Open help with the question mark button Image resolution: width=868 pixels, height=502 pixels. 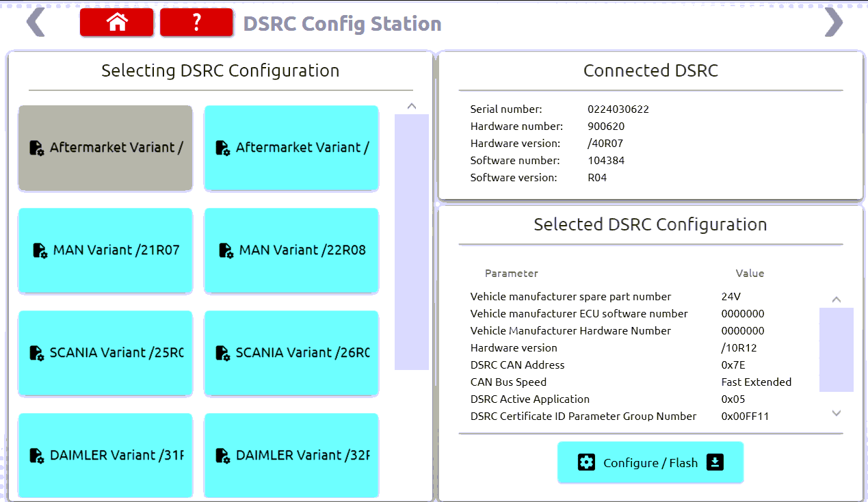pyautogui.click(x=196, y=23)
